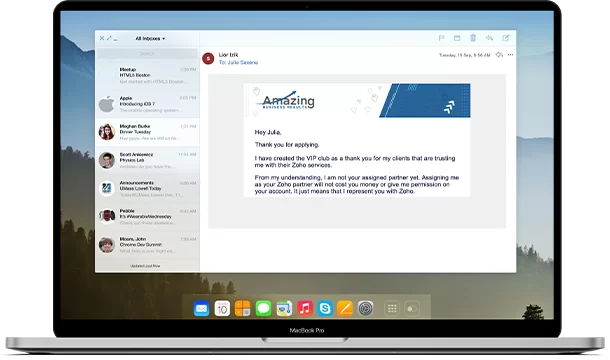Open the app grid launcher in dock
The height and width of the screenshot is (360, 610).
[392, 309]
